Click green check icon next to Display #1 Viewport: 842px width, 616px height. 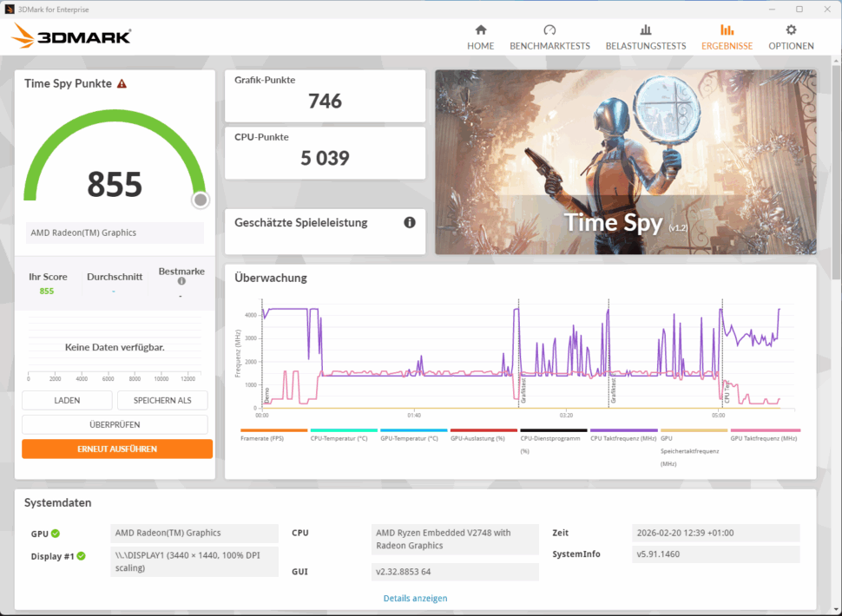pyautogui.click(x=81, y=555)
